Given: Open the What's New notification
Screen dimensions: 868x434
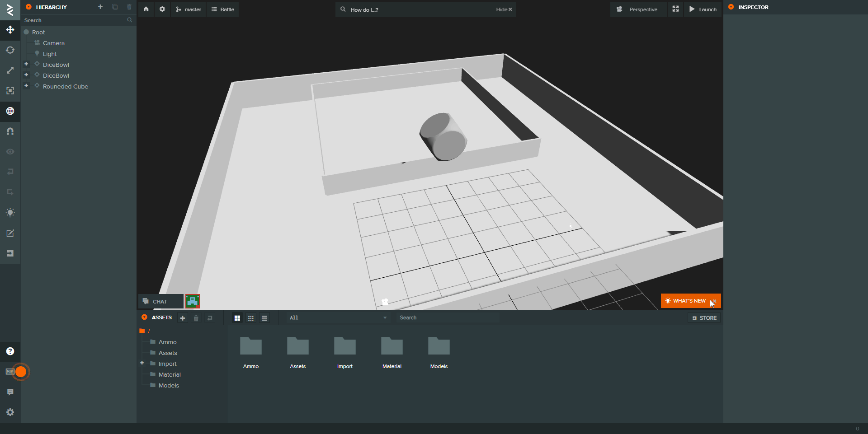Looking at the screenshot, I should (x=685, y=301).
